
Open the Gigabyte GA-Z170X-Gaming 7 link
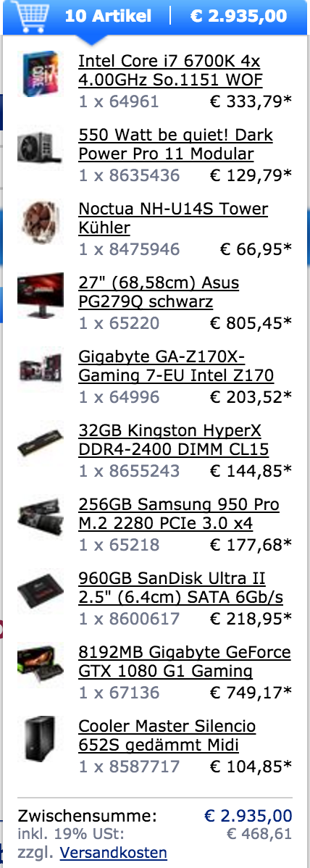tap(176, 366)
